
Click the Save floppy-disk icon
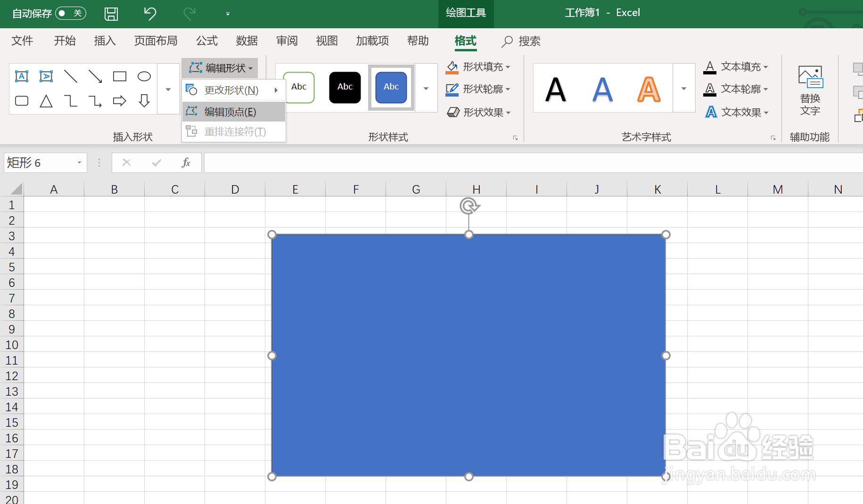pos(111,14)
